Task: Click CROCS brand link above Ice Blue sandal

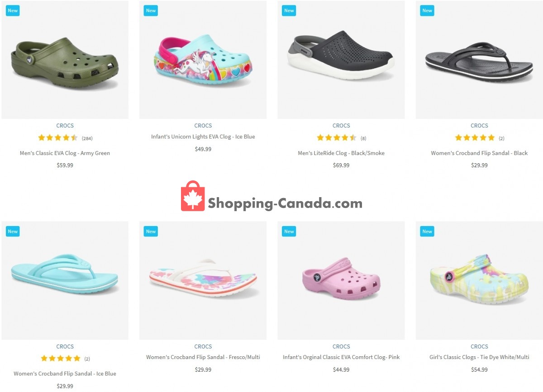Action: [65, 346]
